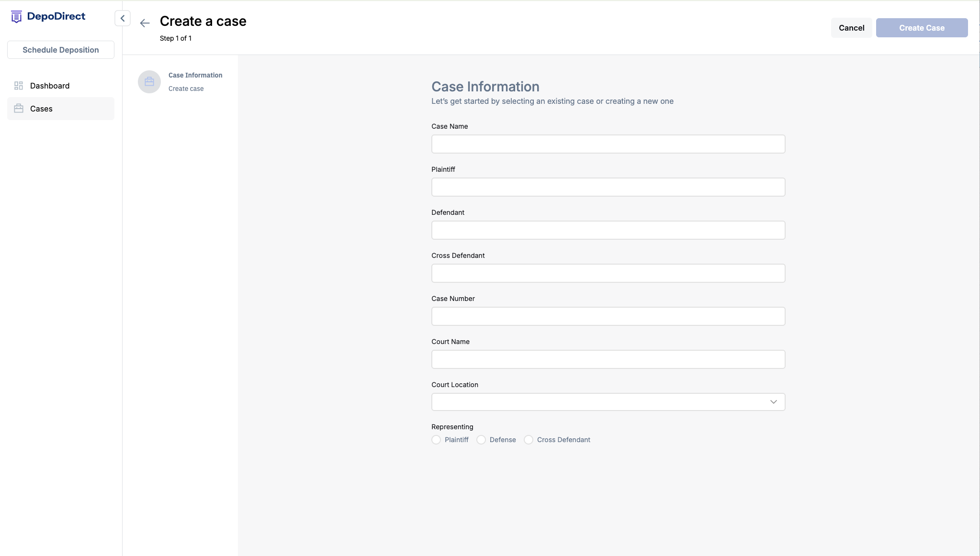
Task: Click into the Defendant text field
Action: pos(608,230)
